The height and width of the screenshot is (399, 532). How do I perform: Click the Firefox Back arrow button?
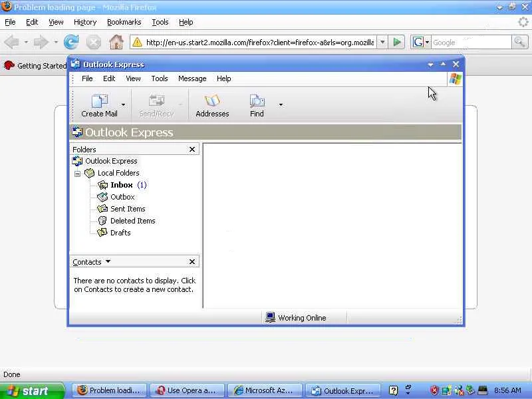click(12, 43)
